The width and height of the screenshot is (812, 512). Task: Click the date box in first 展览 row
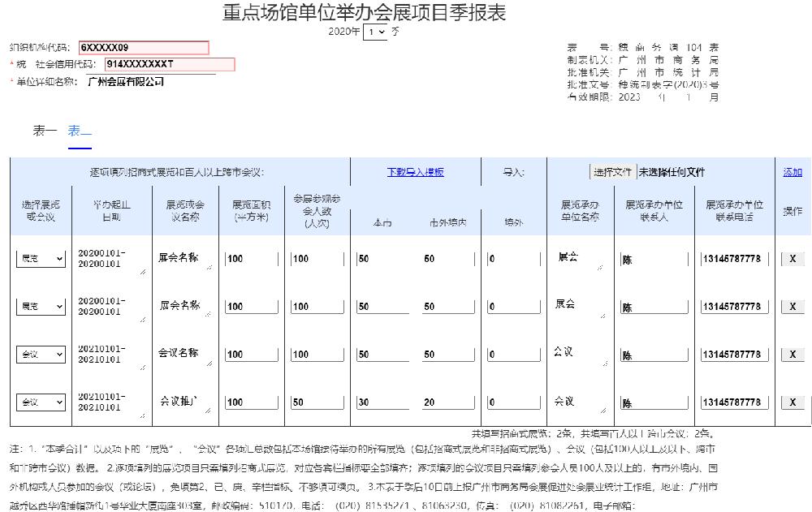[110, 260]
